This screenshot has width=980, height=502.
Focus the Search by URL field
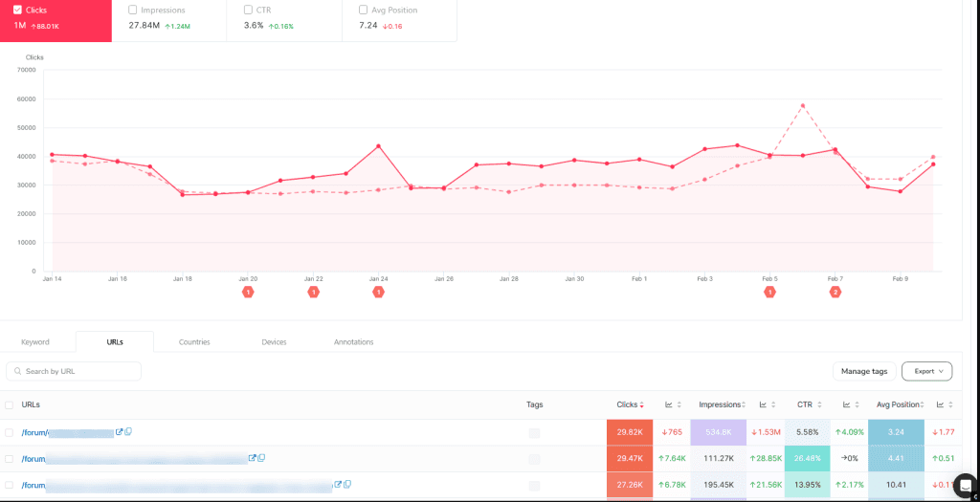coord(74,371)
